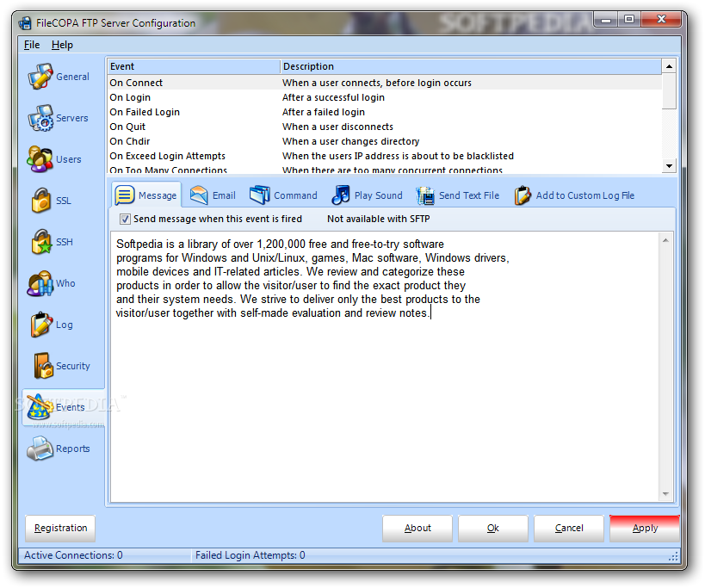This screenshot has width=705, height=588.
Task: Click event list scrollbar down arrow
Action: pos(669,166)
